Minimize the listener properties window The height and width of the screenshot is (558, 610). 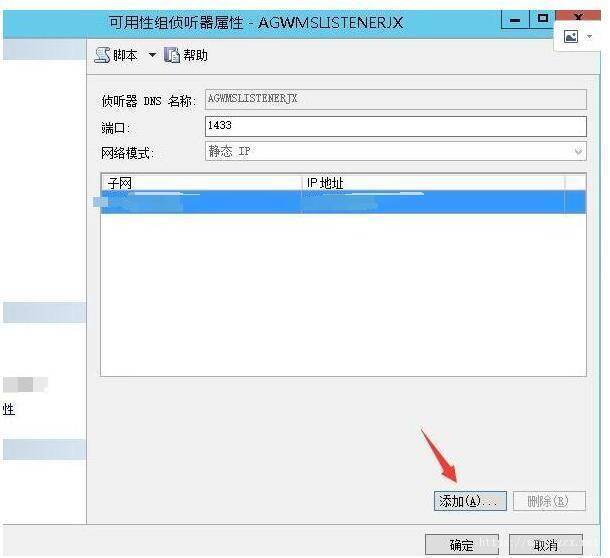tap(515, 19)
